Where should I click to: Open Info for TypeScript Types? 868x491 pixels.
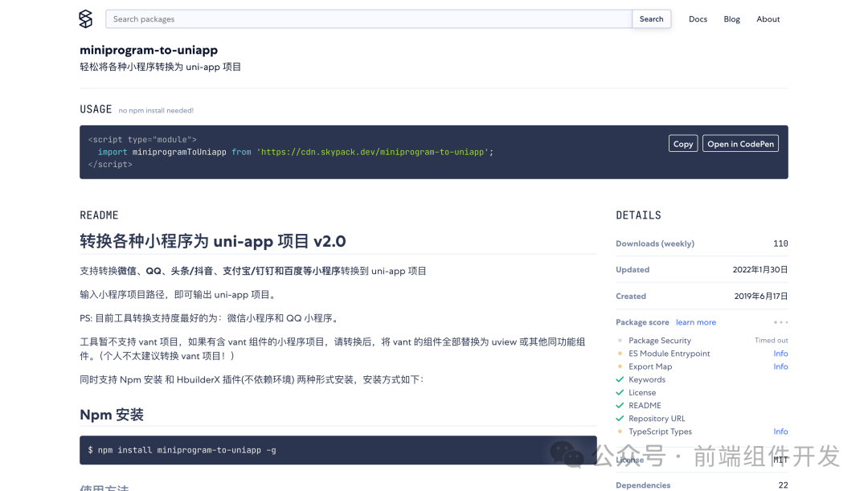point(780,432)
